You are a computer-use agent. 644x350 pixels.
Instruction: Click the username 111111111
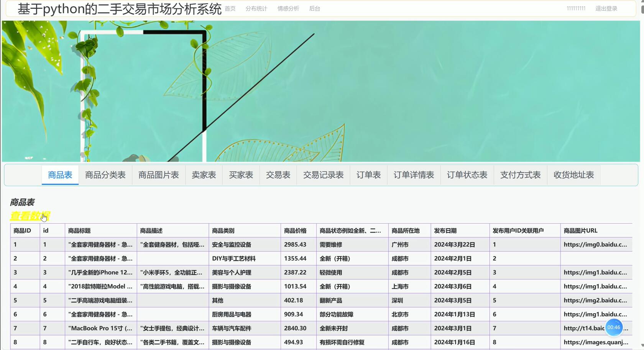(575, 8)
